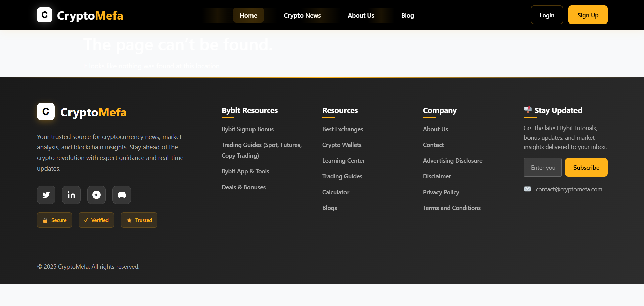644x306 pixels.
Task: Open Privacy Policy link
Action: coord(441,192)
